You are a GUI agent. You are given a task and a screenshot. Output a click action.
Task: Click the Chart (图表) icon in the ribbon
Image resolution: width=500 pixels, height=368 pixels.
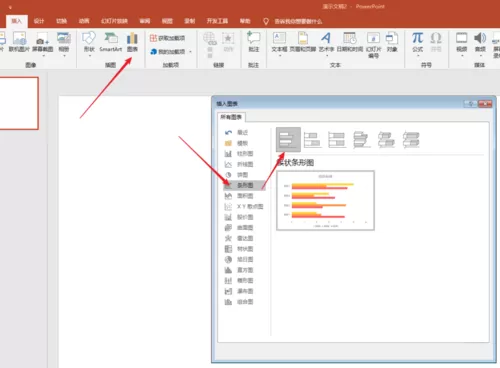[x=132, y=42]
